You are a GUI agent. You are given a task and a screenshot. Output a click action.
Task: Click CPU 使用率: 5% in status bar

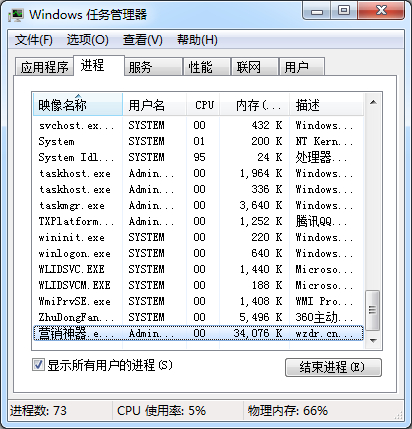pos(161,411)
